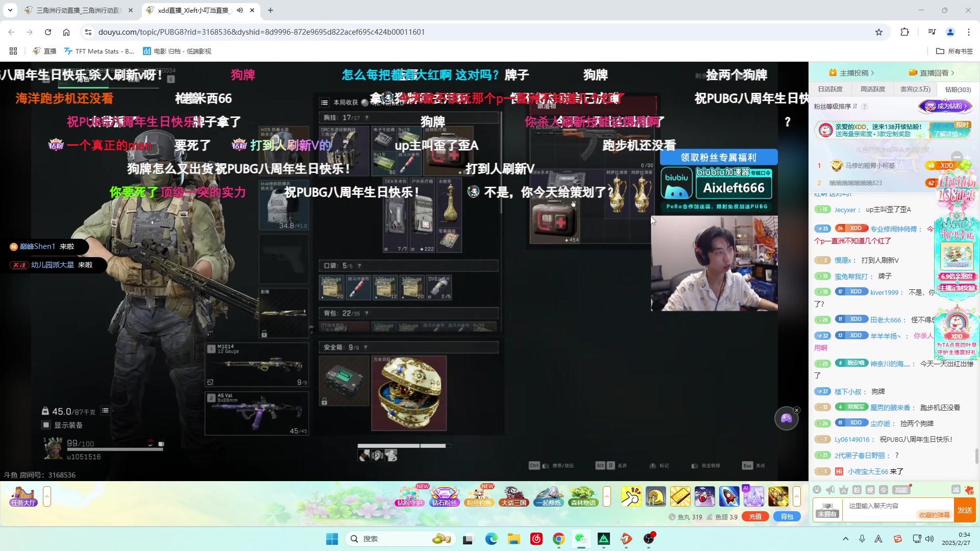Open the 背包 backpack button
This screenshot has height=551, width=980.
click(787, 517)
